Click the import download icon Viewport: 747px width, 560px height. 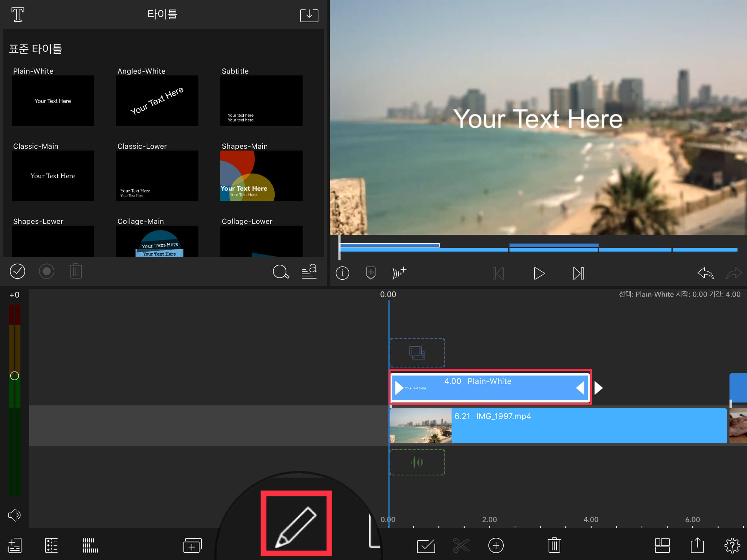pyautogui.click(x=309, y=15)
